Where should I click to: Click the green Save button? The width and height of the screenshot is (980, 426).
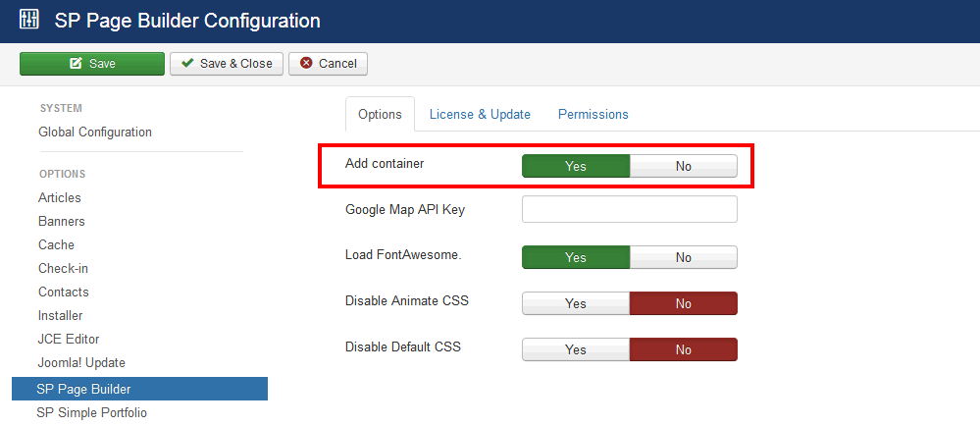click(x=92, y=64)
